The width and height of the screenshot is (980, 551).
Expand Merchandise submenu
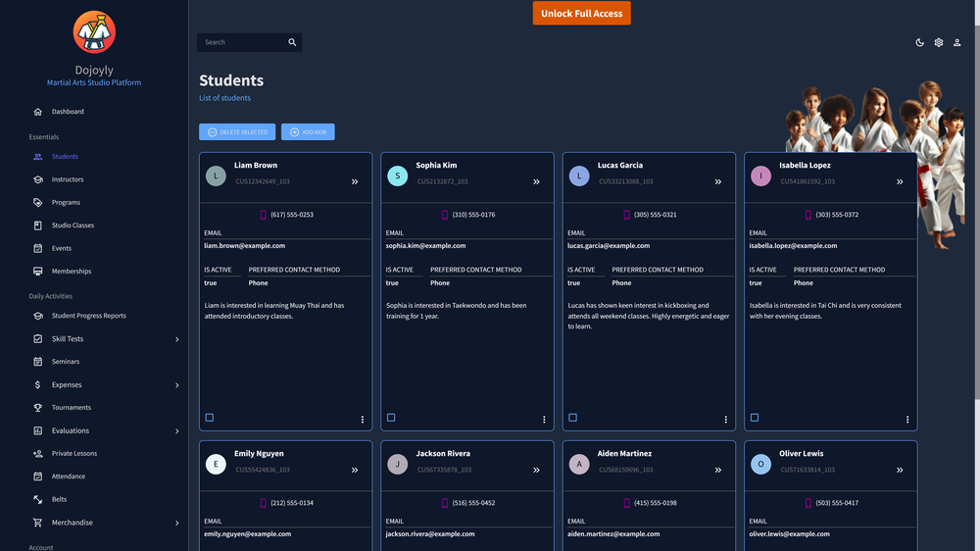(x=176, y=523)
